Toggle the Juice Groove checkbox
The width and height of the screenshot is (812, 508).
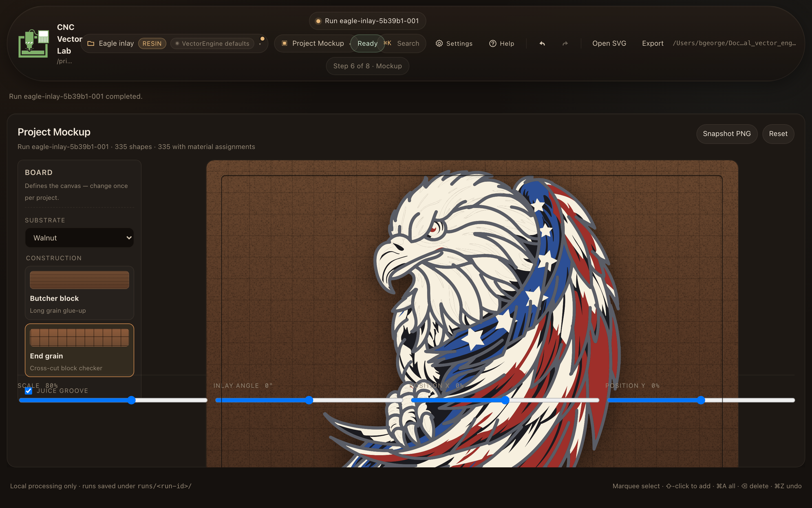tap(28, 391)
